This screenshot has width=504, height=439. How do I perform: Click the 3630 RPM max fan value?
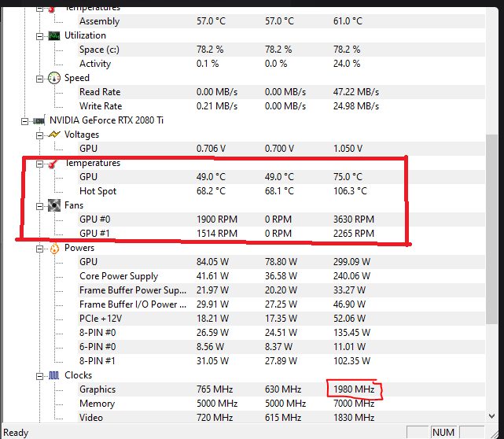click(x=354, y=219)
